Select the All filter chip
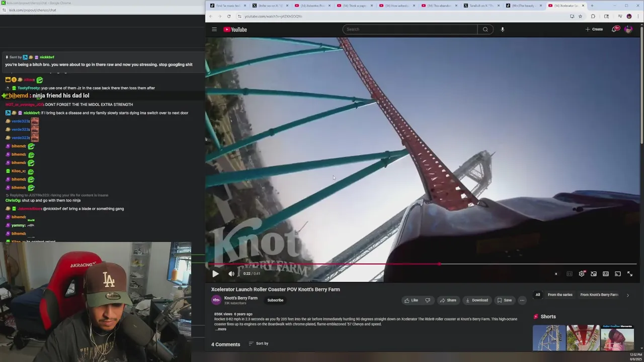Viewport: 644px width, 362px height. pyautogui.click(x=538, y=295)
